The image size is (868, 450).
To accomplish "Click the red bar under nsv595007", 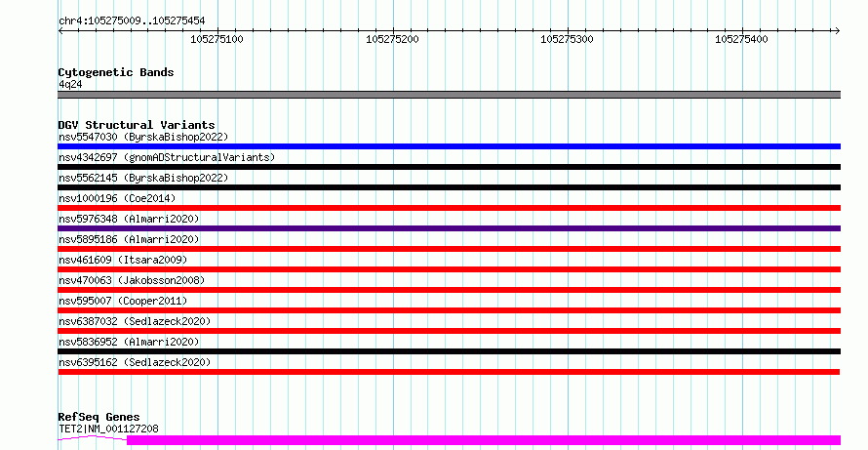I will pos(449,310).
